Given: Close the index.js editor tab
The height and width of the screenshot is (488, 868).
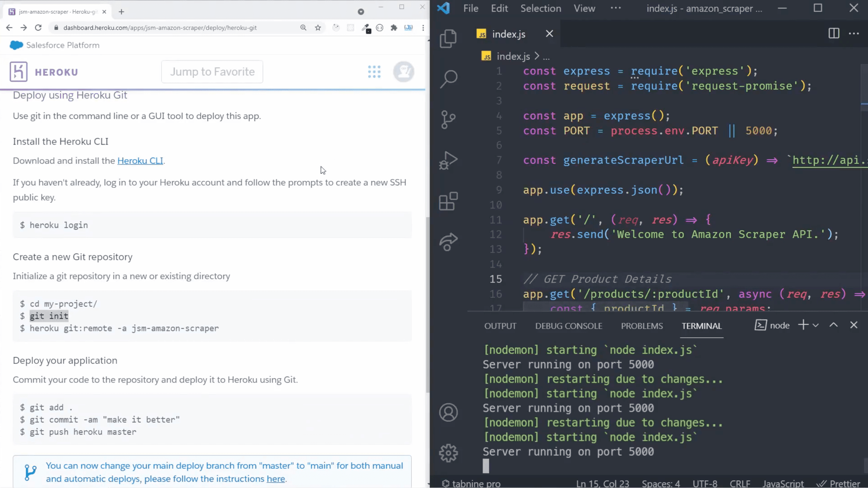Looking at the screenshot, I should pos(549,34).
